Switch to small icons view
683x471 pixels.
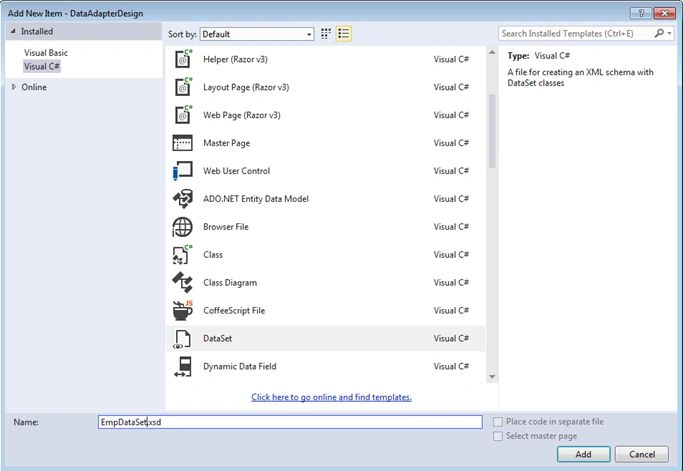pos(326,34)
